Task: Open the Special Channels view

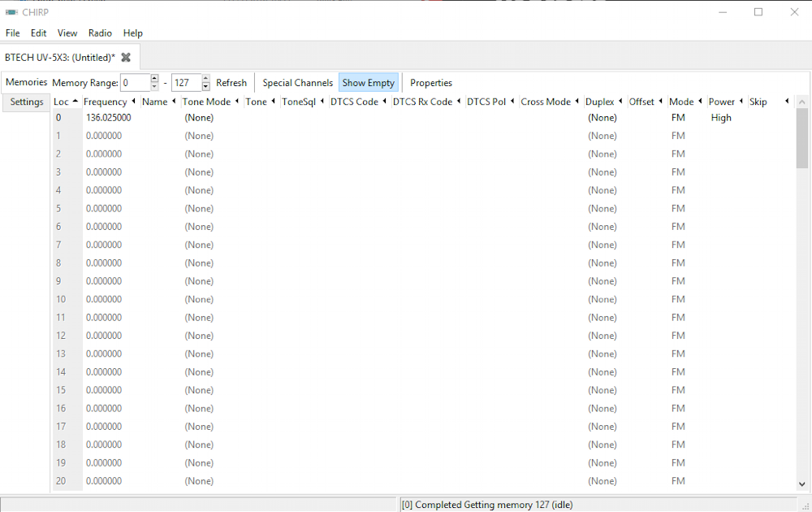Action: 297,83
